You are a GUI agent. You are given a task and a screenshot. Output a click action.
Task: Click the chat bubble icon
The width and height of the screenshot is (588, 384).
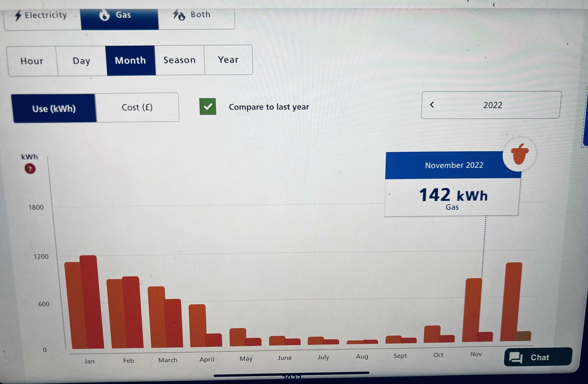[516, 357]
